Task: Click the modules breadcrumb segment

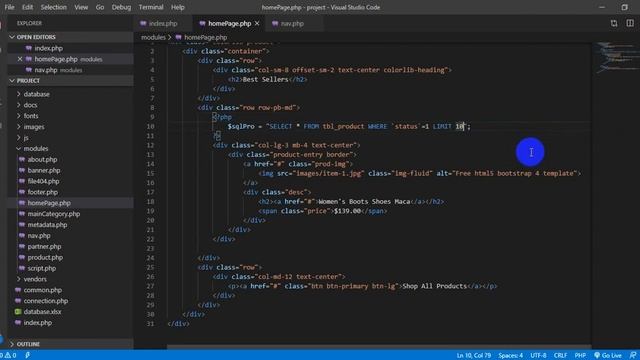Action: (x=153, y=37)
